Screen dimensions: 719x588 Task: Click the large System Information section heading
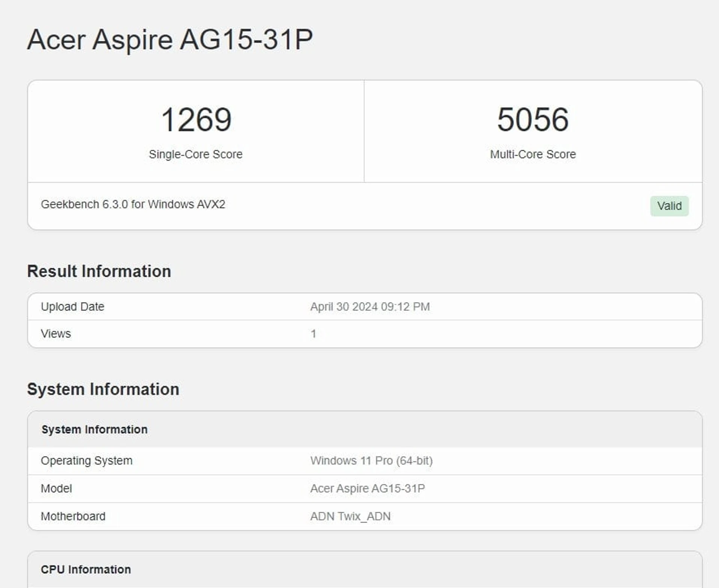click(103, 390)
